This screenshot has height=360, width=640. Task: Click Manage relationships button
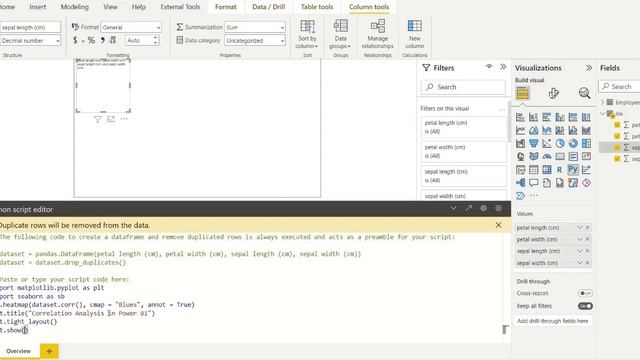point(378,34)
